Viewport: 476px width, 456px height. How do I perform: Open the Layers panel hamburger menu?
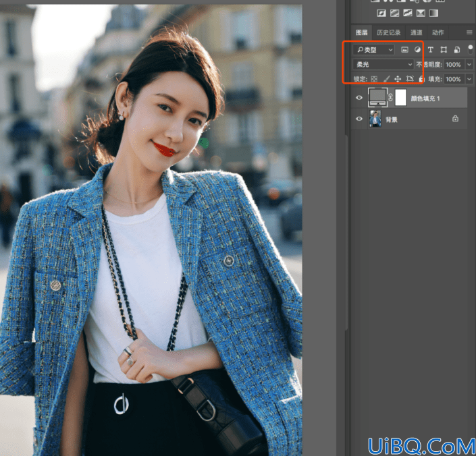pos(469,32)
